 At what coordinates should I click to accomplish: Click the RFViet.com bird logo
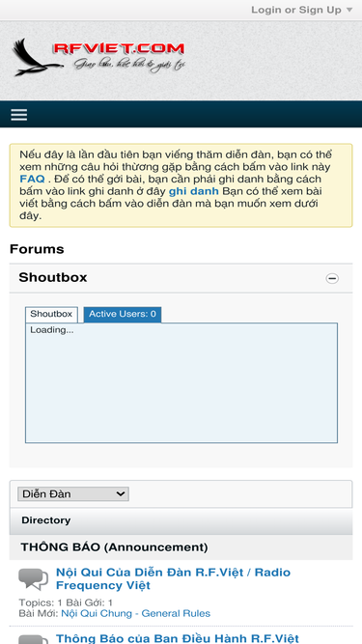point(98,58)
